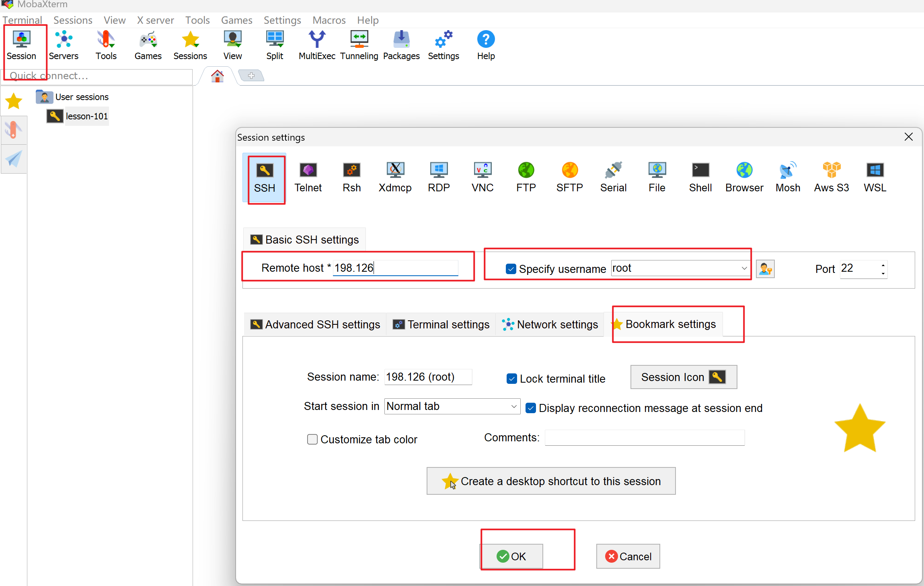This screenshot has height=586, width=924.
Task: Toggle the Lock terminal title checkbox
Action: pyautogui.click(x=511, y=379)
